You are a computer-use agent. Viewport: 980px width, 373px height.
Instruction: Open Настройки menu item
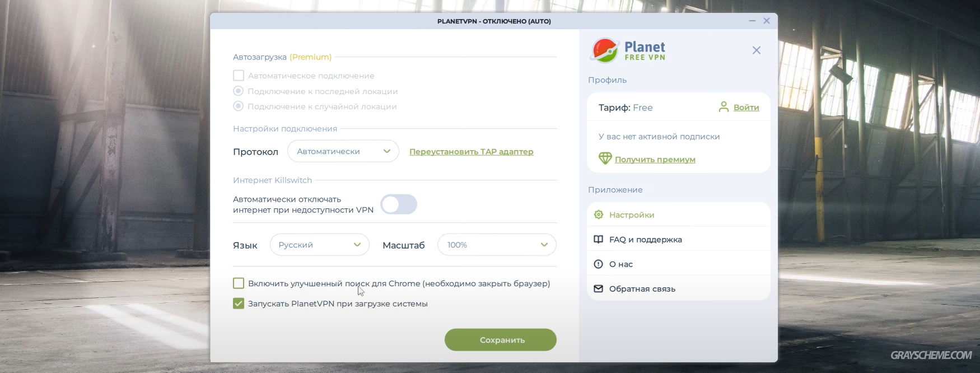679,215
